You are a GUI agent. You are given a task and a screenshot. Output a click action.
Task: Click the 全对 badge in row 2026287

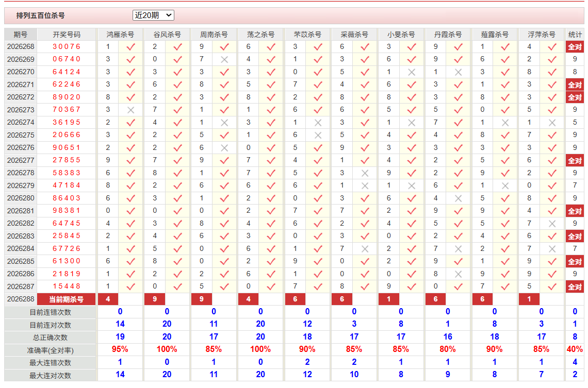575,286
